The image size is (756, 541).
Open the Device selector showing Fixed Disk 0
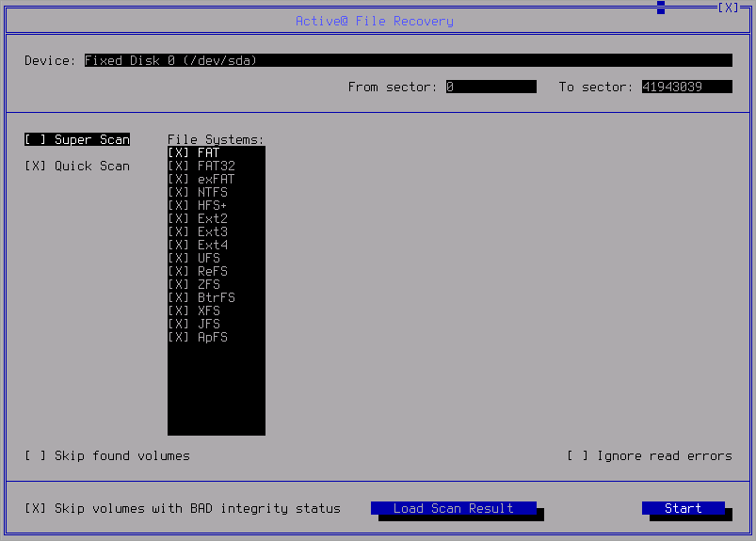409,61
